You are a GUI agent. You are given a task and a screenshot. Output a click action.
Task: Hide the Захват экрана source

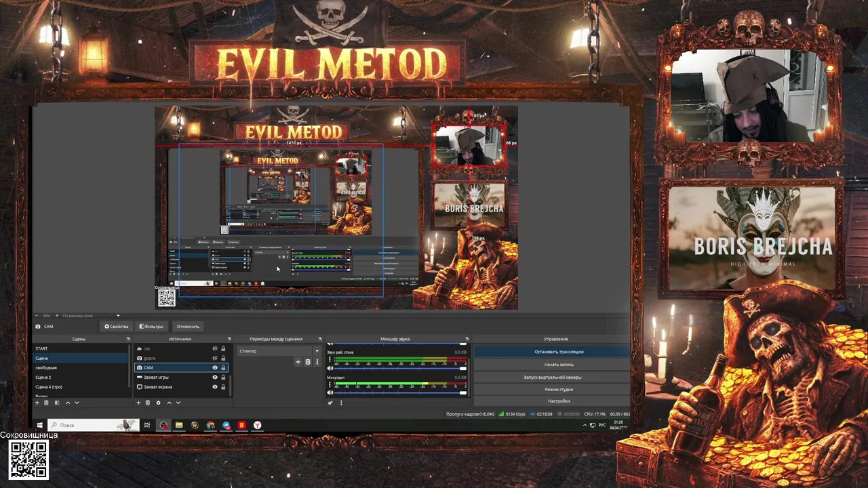click(215, 387)
